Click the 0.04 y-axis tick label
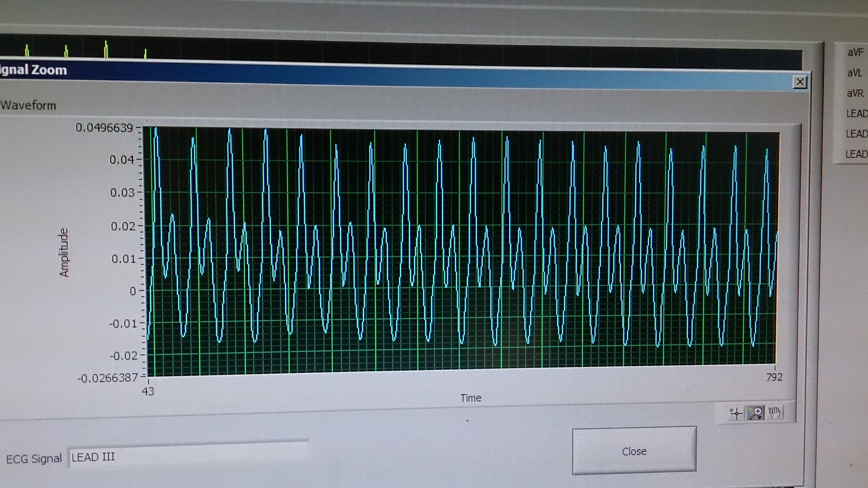This screenshot has height=488, width=868. coord(122,160)
